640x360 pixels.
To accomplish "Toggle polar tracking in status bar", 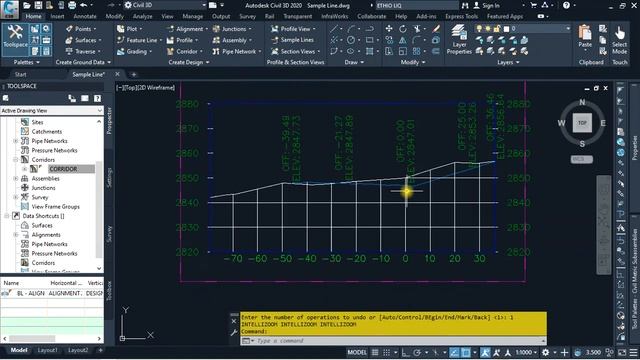I will [417, 352].
